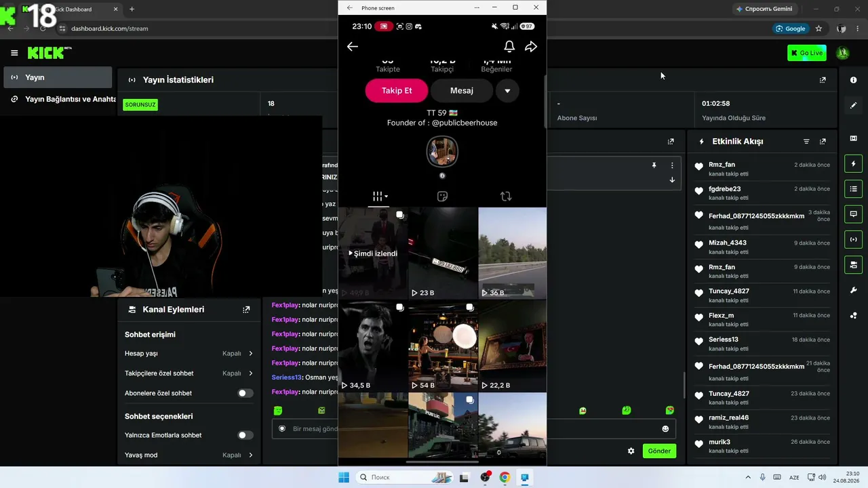The width and height of the screenshot is (868, 488).
Task: Open the microphone icon in the system tray
Action: [x=763, y=477]
